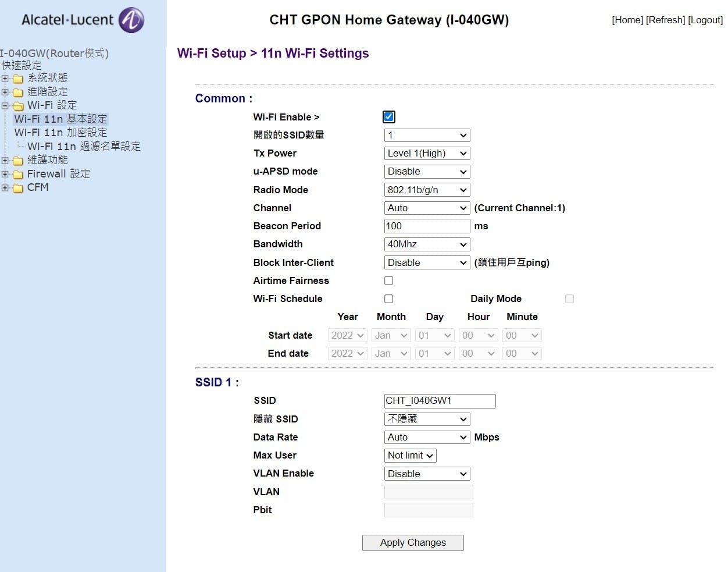Select the 維護功能 tree label
This screenshot has height=572, width=728.
(48, 160)
